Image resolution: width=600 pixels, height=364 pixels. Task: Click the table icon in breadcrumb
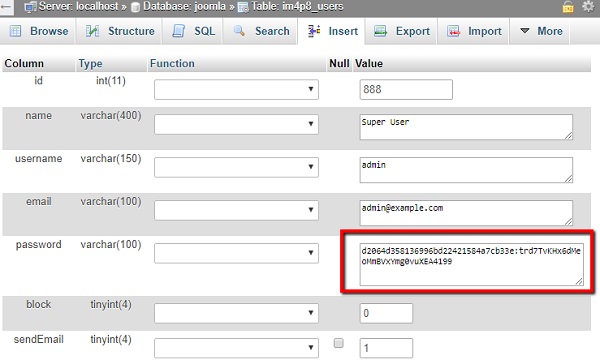point(243,7)
